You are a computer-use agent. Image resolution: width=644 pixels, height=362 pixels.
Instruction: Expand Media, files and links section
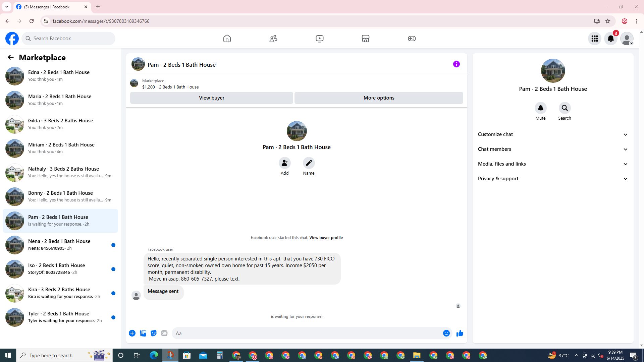[x=553, y=164]
